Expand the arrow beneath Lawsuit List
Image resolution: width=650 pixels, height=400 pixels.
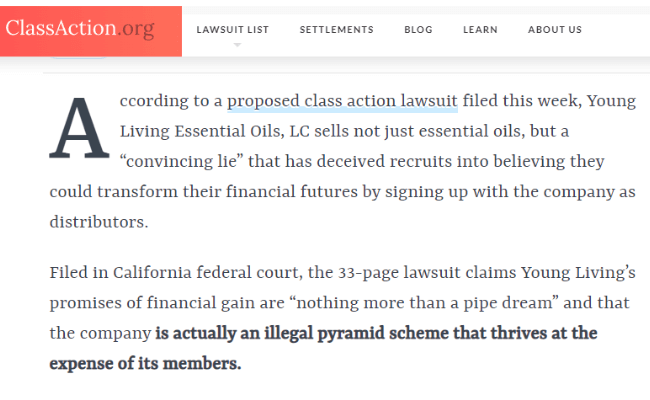pyautogui.click(x=237, y=45)
